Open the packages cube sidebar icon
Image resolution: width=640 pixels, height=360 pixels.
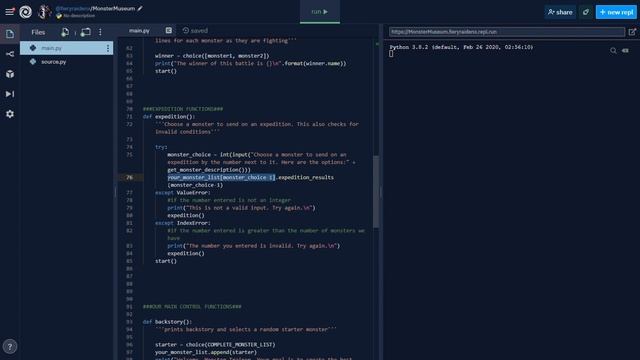[10, 74]
